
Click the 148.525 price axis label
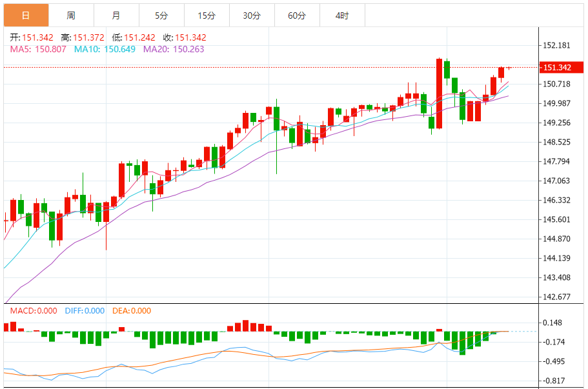(556, 142)
